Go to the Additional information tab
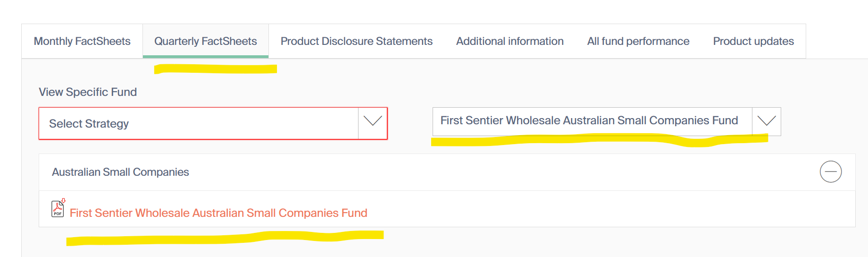This screenshot has height=257, width=868. click(x=509, y=42)
